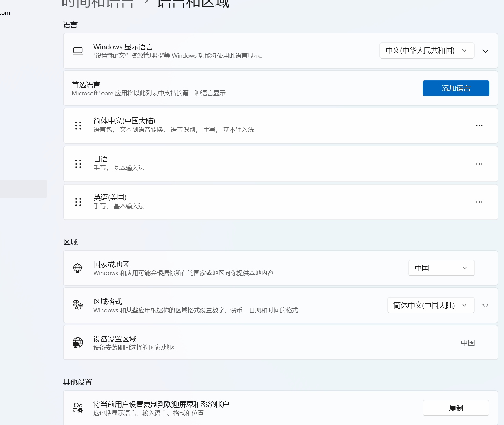The height and width of the screenshot is (425, 504).
Task: Click the 复制 button under 其他设置
Action: [x=456, y=408]
